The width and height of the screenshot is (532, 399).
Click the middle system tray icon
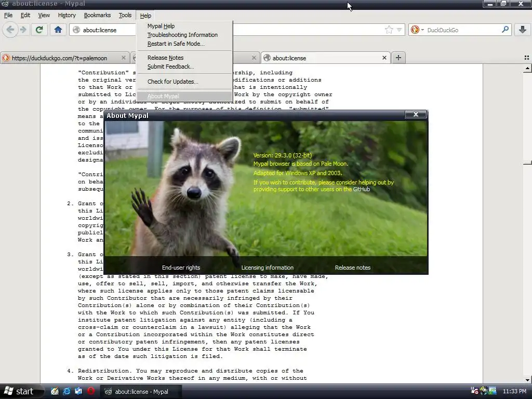[484, 391]
